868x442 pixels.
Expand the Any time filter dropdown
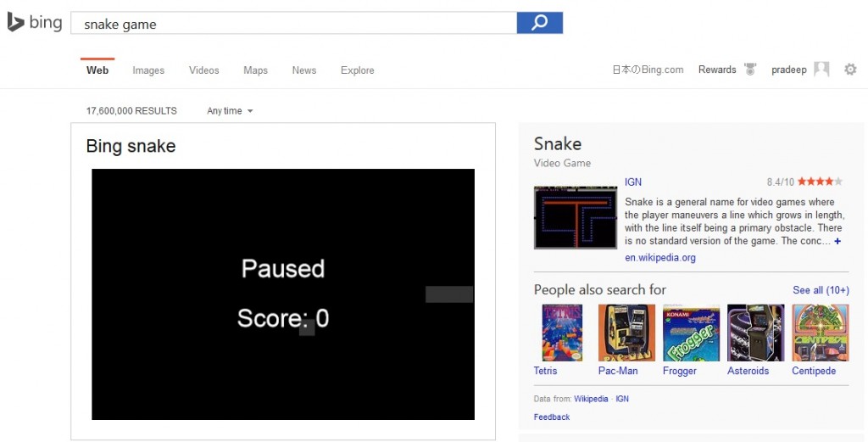[x=230, y=111]
